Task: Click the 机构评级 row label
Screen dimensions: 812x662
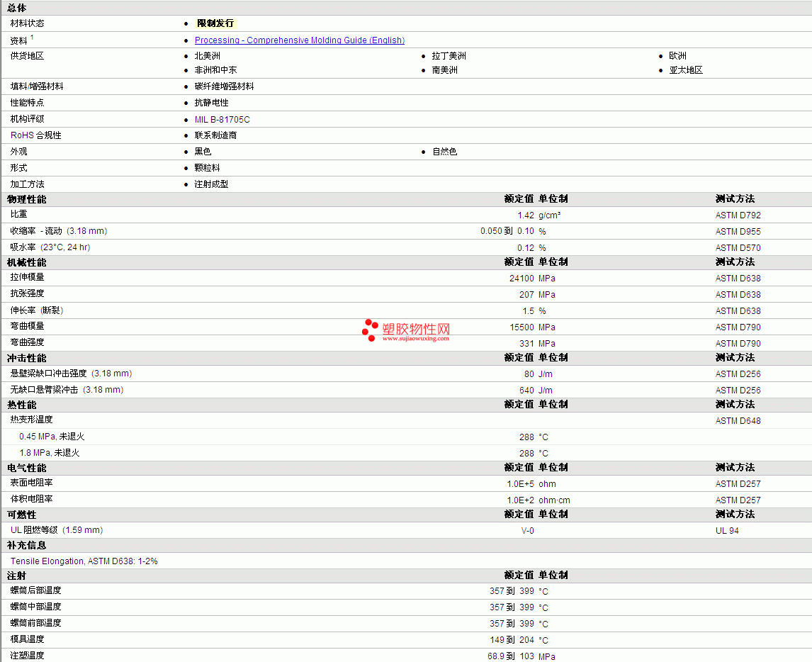Action: (28, 118)
